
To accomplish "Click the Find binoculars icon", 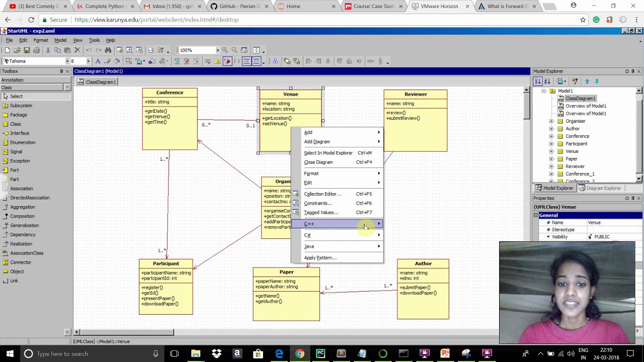I will [108, 50].
